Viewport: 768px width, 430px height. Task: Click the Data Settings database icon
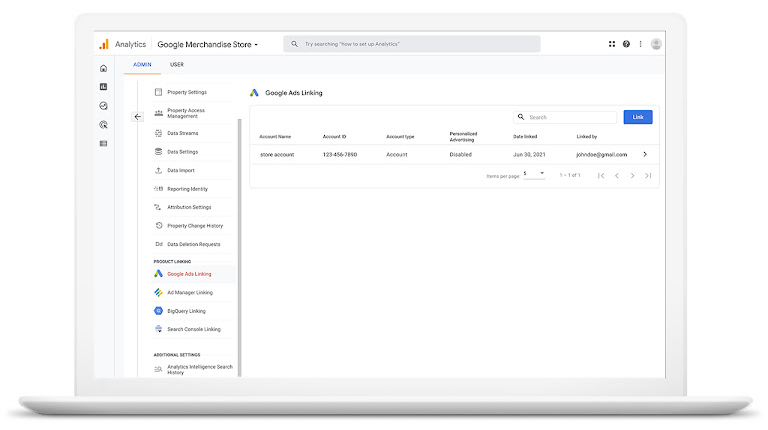coord(158,152)
